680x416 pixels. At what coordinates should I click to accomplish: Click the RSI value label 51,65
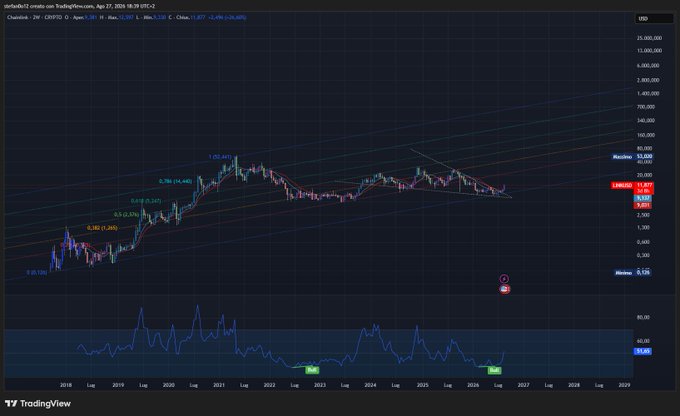pyautogui.click(x=643, y=351)
